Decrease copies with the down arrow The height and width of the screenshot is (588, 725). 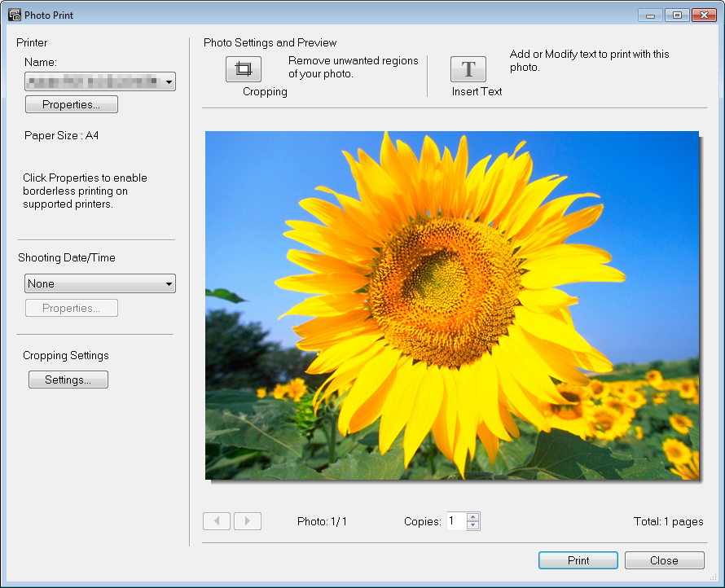pyautogui.click(x=472, y=525)
